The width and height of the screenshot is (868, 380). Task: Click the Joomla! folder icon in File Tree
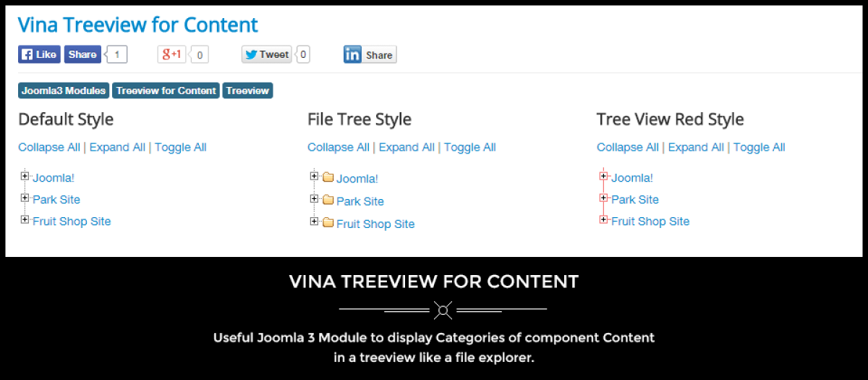click(328, 177)
